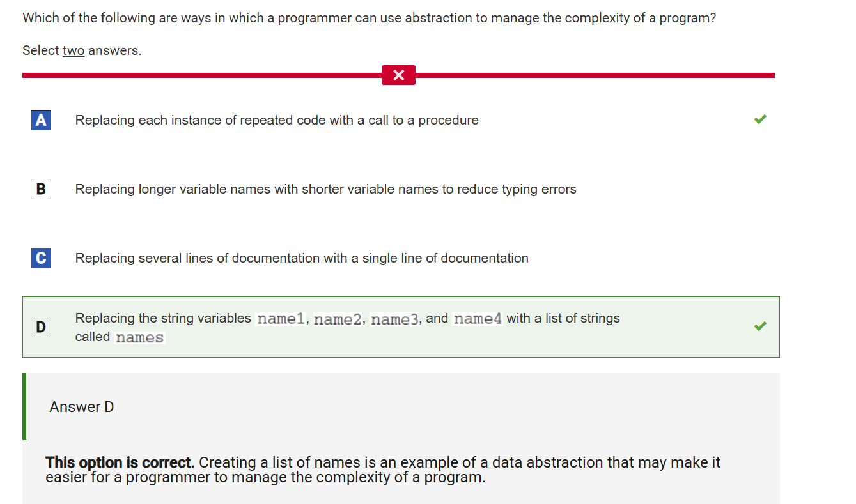Click green checkmark beside answer D
856x504 pixels.
[759, 326]
